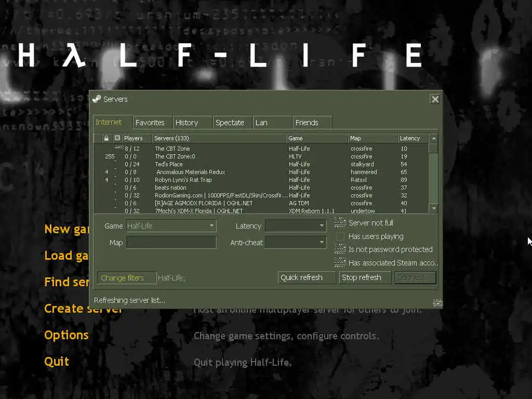Click the stalkyard map cell

[362, 164]
